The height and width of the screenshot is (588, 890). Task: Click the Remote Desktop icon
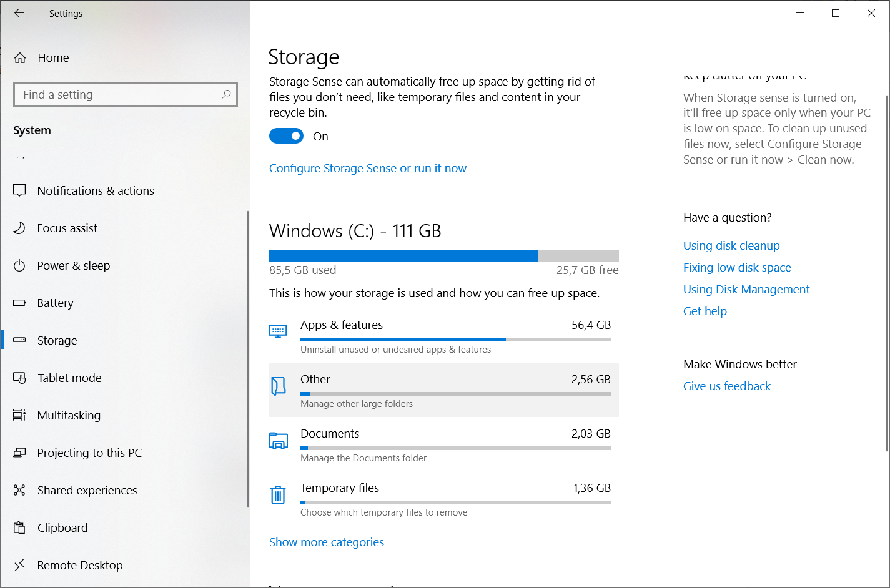(x=19, y=565)
